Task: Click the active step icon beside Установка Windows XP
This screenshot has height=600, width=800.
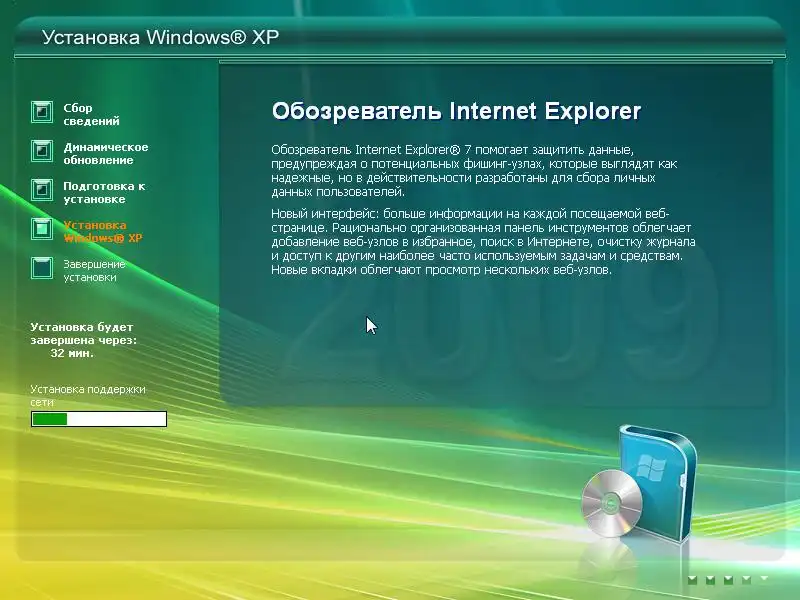Action: (x=42, y=229)
